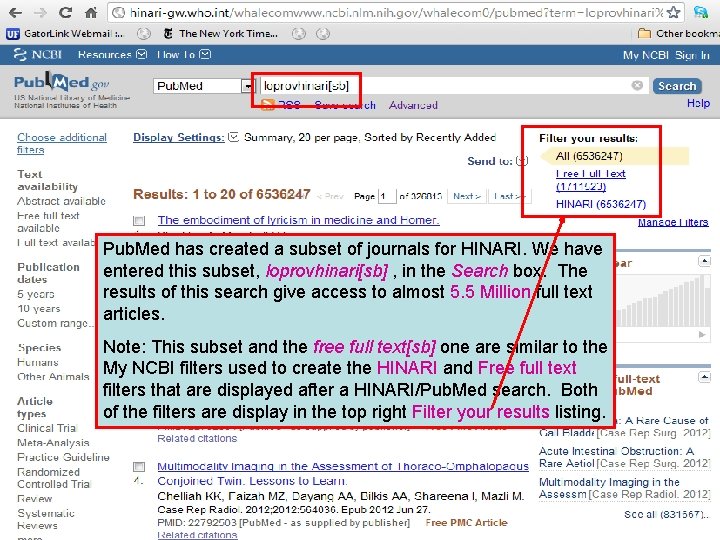Bookmark page with the star icon
The height and width of the screenshot is (540, 720).
[673, 12]
